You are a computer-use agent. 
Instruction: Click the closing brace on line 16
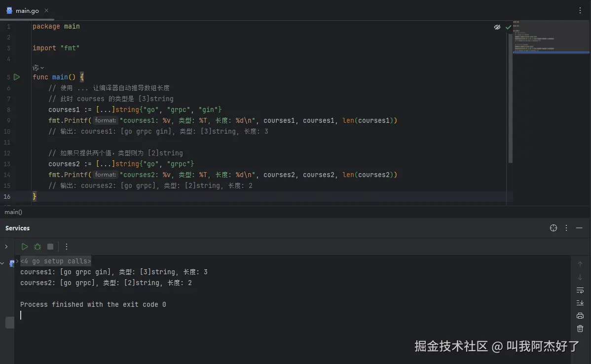pyautogui.click(x=35, y=196)
